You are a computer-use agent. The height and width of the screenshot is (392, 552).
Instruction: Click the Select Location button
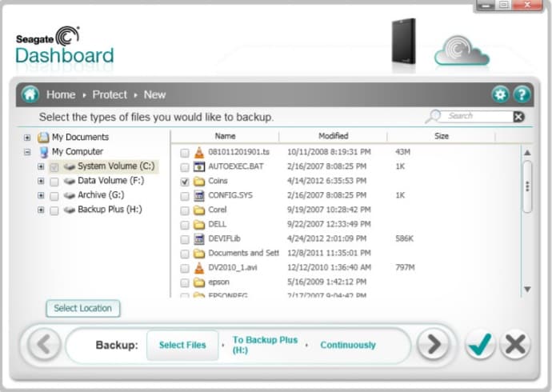tap(82, 308)
